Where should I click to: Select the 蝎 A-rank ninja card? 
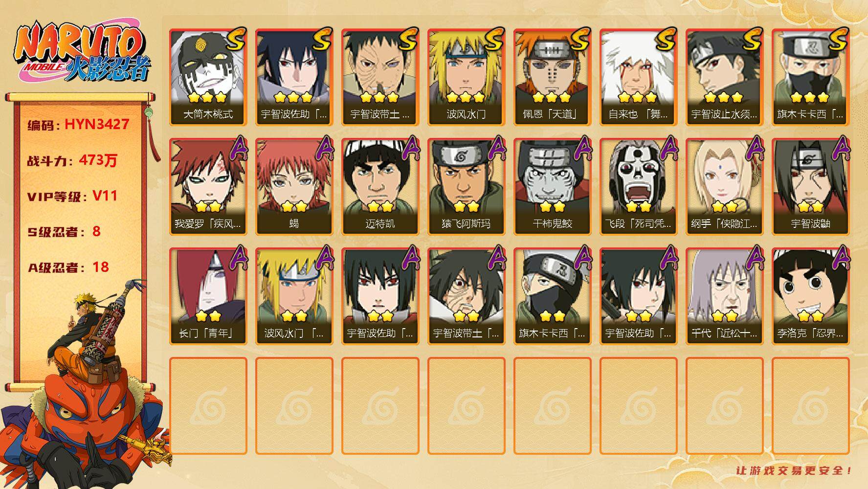point(294,187)
